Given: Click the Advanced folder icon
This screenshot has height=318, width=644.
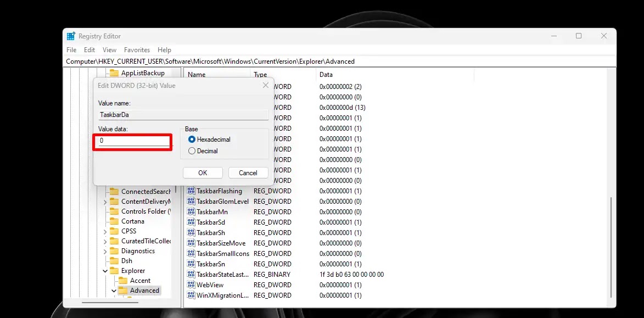Looking at the screenshot, I should pyautogui.click(x=123, y=291).
